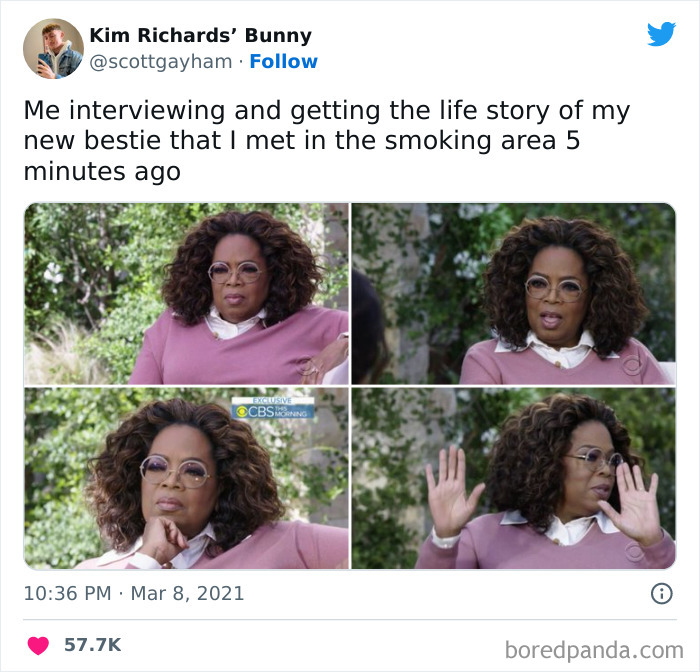700x672 pixels.
Task: Click the CBS This Morning exclusive badge
Action: 272,408
